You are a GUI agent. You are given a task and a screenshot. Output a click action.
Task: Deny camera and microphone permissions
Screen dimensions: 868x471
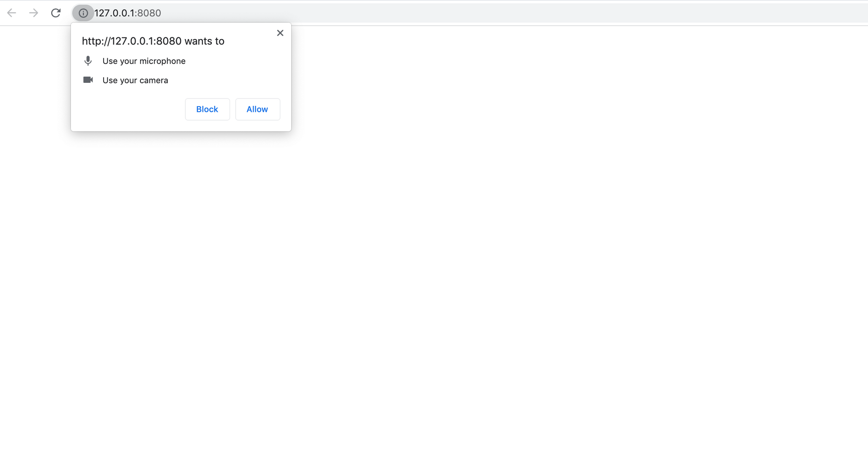[x=207, y=109]
